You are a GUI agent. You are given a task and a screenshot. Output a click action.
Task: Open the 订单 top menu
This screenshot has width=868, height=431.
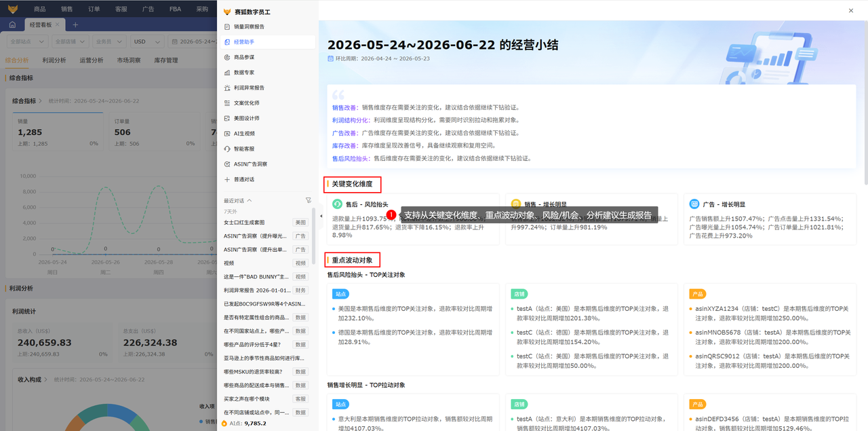94,10
